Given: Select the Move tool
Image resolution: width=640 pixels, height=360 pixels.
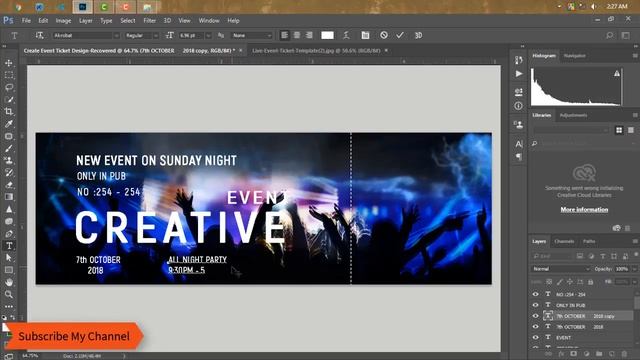Looking at the screenshot, I should pos(9,63).
